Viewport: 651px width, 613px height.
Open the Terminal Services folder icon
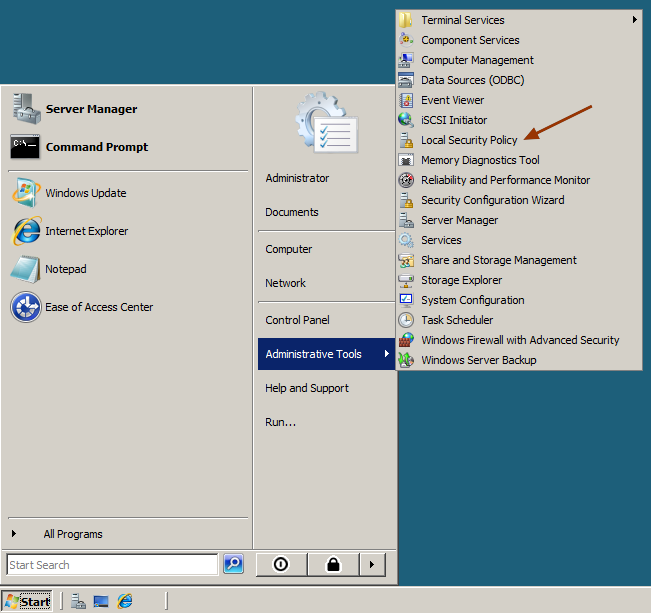[406, 20]
